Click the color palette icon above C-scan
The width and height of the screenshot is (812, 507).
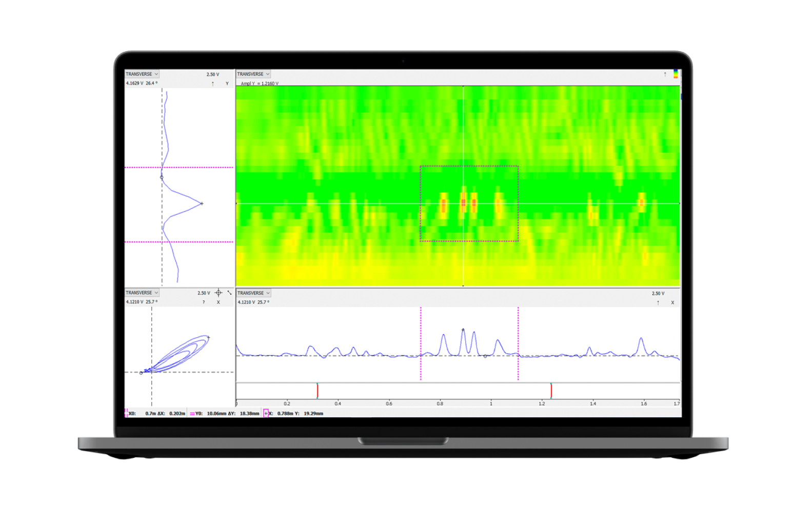676,74
